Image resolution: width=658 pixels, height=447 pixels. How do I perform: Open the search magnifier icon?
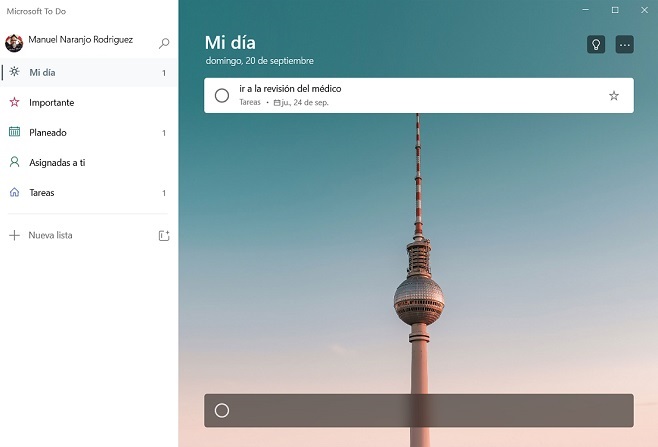(164, 43)
